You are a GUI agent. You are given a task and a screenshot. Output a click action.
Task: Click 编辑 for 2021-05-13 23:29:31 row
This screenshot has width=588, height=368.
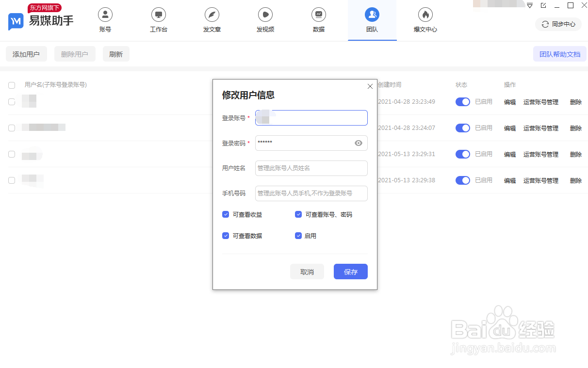[510, 155]
